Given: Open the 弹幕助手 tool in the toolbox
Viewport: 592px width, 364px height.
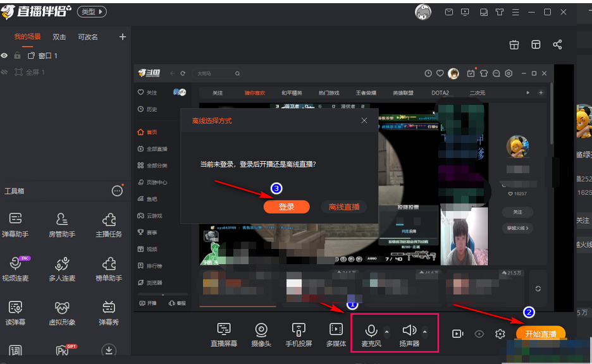Looking at the screenshot, I should (x=16, y=224).
